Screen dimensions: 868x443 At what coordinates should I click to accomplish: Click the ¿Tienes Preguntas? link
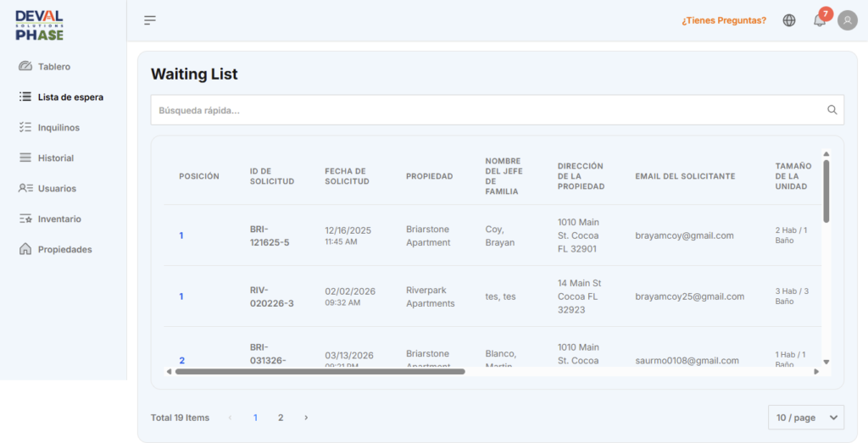(724, 20)
